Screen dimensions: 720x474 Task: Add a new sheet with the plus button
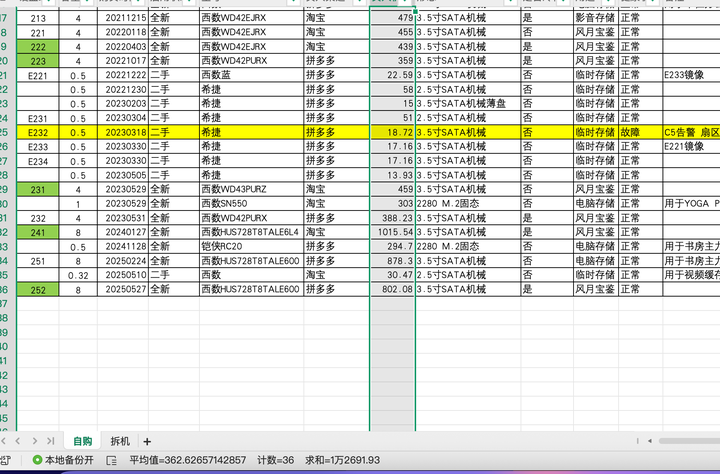(147, 441)
